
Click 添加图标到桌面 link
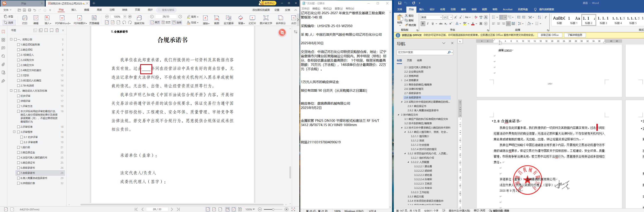click(261, 10)
